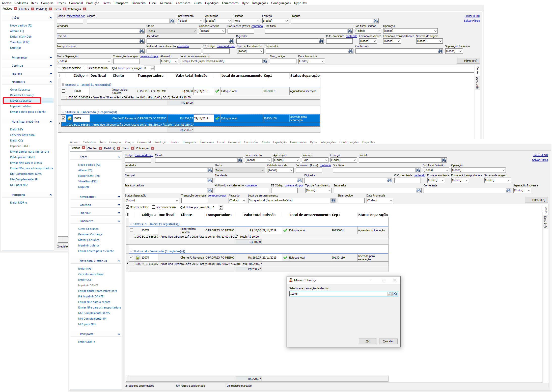Open Item pai lookup binoculars in lower window
This screenshot has height=392, width=552.
[x=210, y=180]
